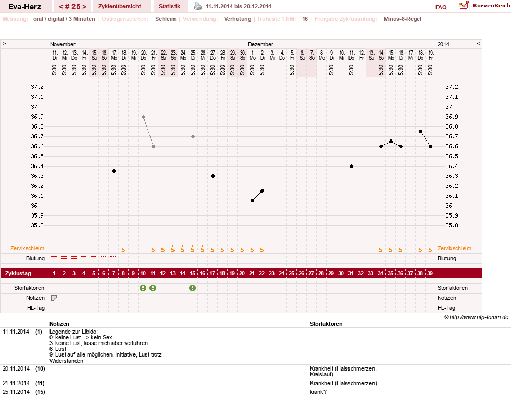
Task: Open the nfp-forum.de copyright link
Action: tap(476, 317)
